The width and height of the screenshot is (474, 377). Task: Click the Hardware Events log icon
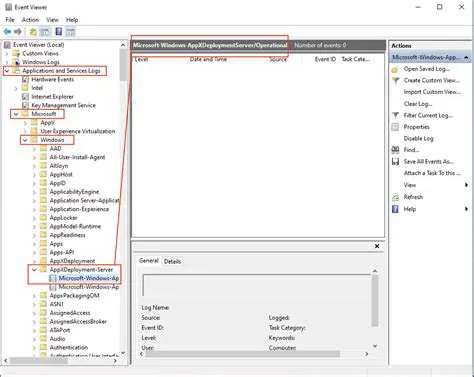pyautogui.click(x=25, y=80)
